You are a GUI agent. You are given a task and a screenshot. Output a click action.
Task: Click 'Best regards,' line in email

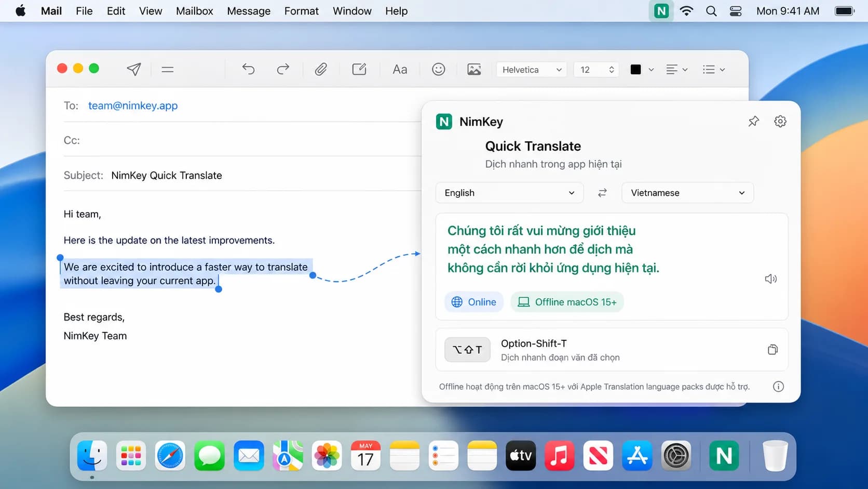(x=94, y=317)
